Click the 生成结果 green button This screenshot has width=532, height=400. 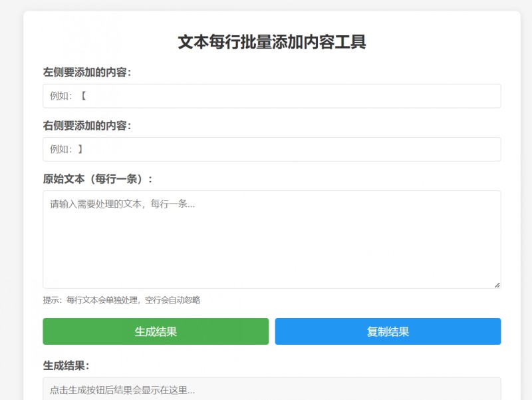pyautogui.click(x=156, y=331)
